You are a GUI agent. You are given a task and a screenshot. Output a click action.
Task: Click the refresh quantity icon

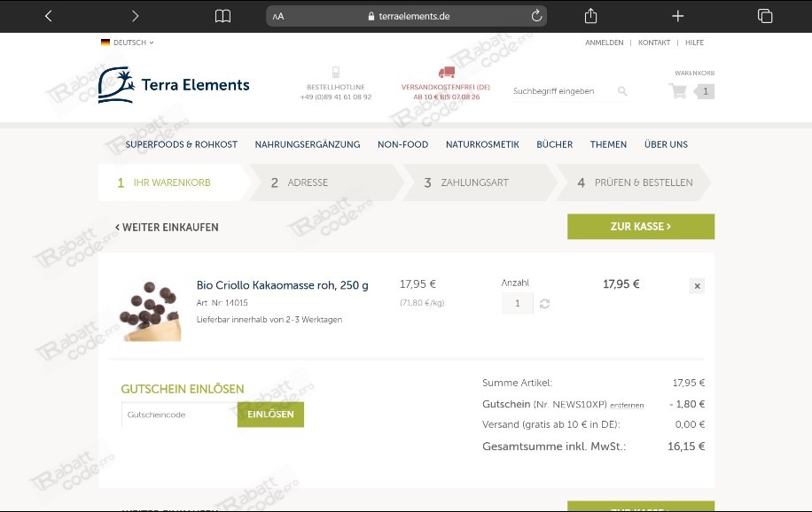pyautogui.click(x=544, y=304)
